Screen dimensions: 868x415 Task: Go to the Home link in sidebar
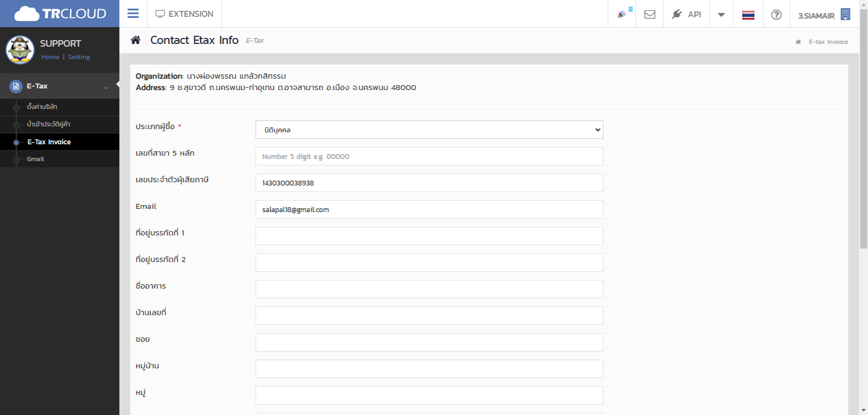50,57
